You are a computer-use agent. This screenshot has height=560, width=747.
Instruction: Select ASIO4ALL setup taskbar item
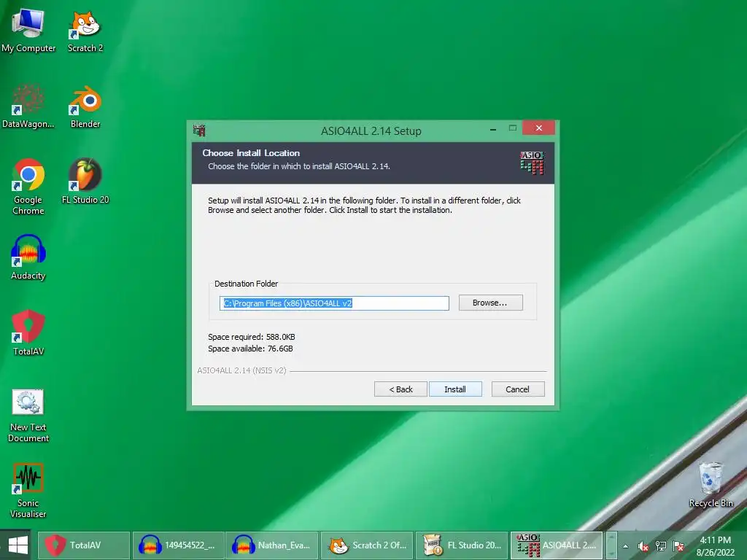557,545
